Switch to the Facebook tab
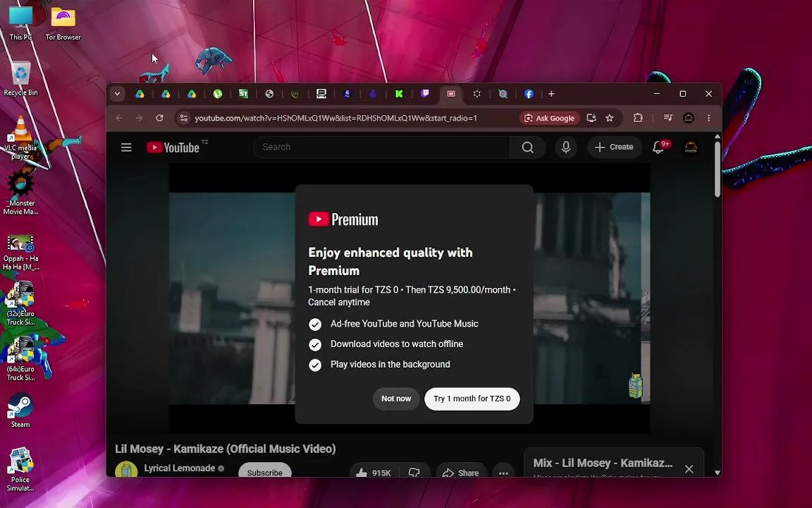 pos(529,94)
